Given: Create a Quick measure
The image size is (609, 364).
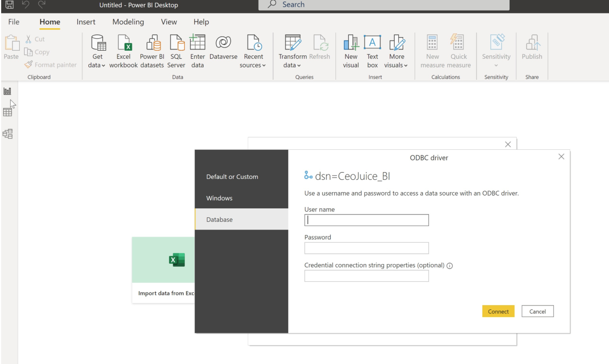Looking at the screenshot, I should click(459, 52).
